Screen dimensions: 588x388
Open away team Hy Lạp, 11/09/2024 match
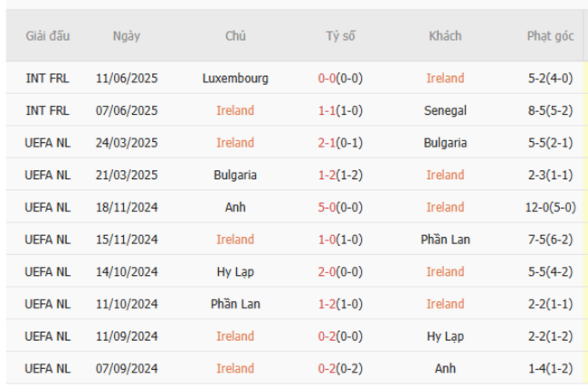tap(445, 336)
